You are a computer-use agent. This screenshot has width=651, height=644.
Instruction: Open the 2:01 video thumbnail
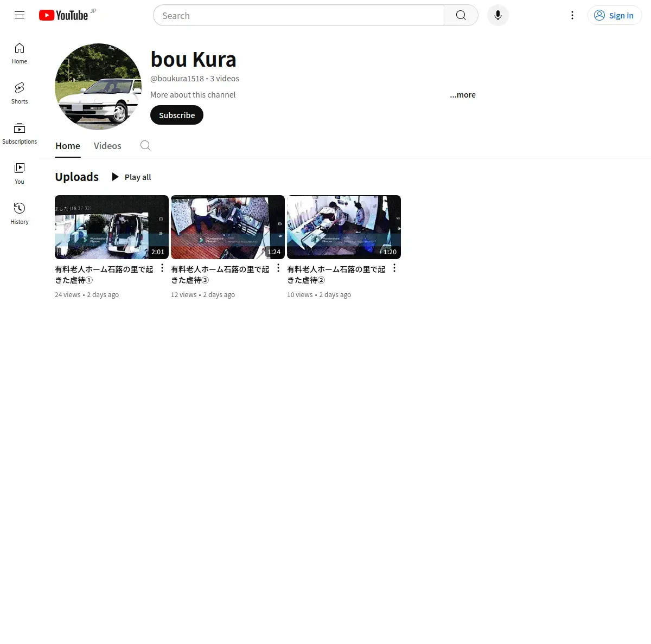point(112,227)
